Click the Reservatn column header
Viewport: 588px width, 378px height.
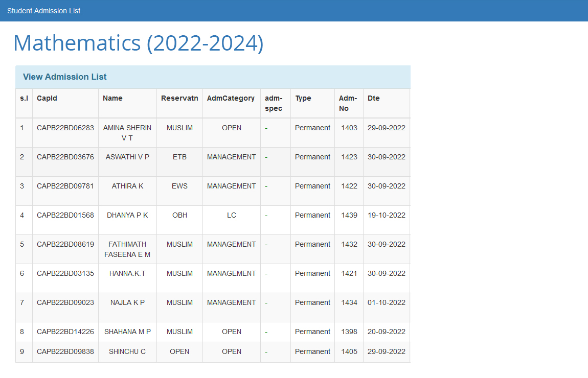179,98
